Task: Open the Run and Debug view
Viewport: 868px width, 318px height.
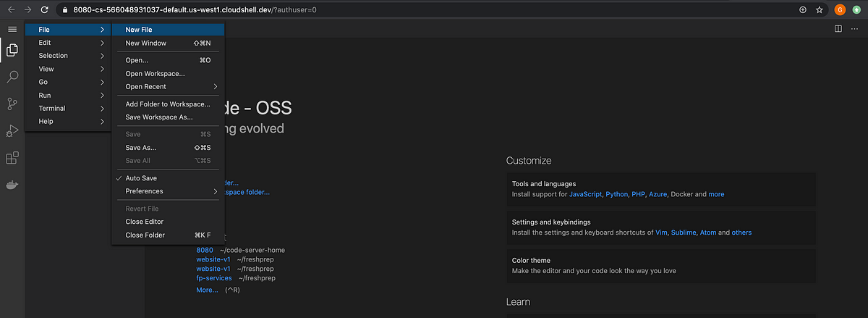Action: pos(12,130)
